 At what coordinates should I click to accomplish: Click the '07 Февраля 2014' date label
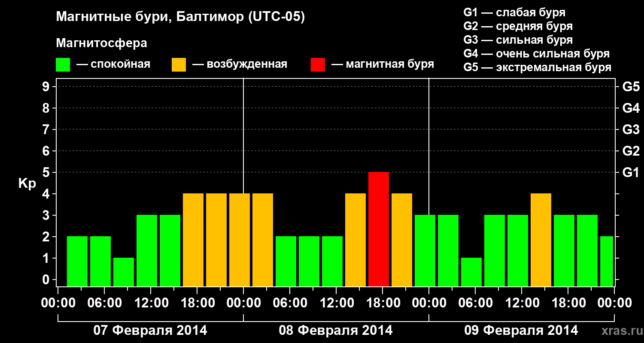pyautogui.click(x=150, y=331)
